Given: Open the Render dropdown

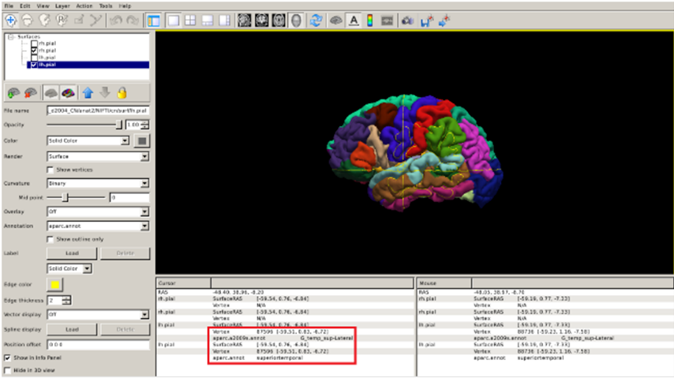Looking at the screenshot, I should (98, 157).
